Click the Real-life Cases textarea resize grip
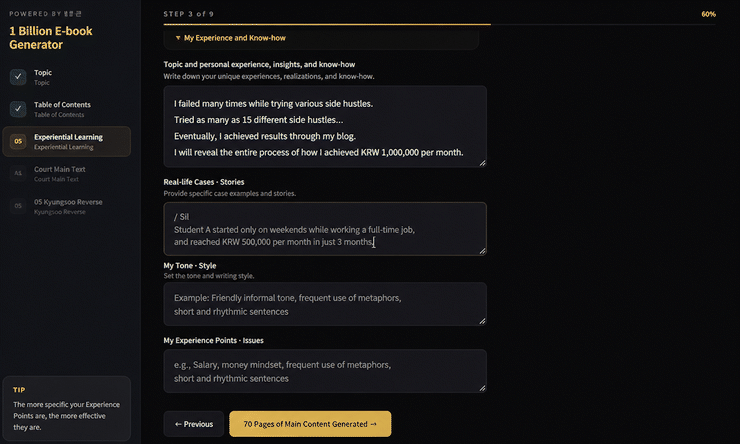Screen dimensions: 740x444 tap(482, 251)
